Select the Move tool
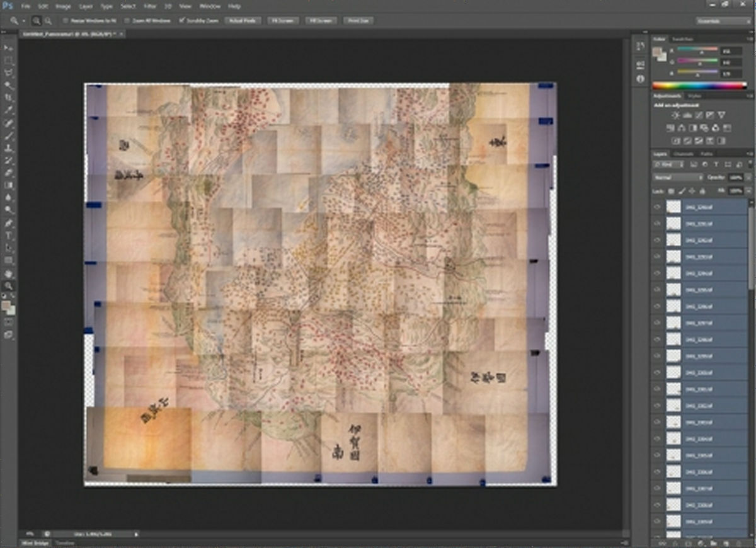The height and width of the screenshot is (548, 756). click(x=9, y=49)
